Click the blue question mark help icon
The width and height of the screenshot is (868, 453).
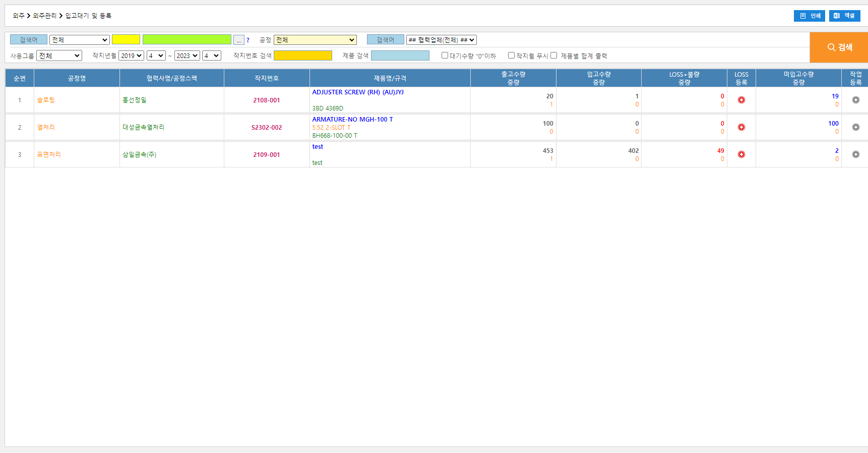pos(248,40)
